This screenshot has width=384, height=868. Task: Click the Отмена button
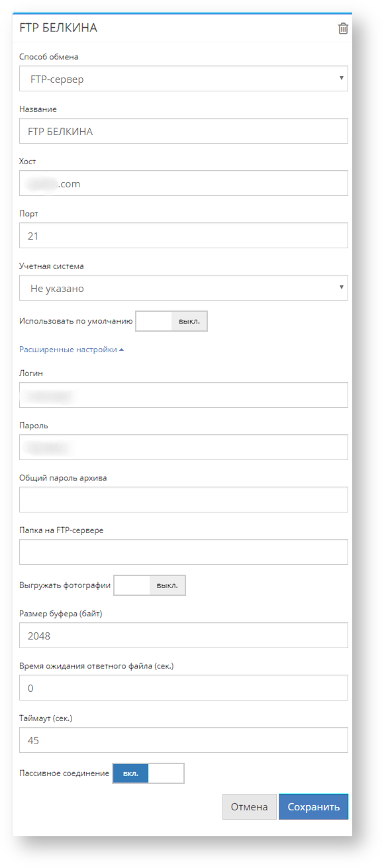[249, 806]
